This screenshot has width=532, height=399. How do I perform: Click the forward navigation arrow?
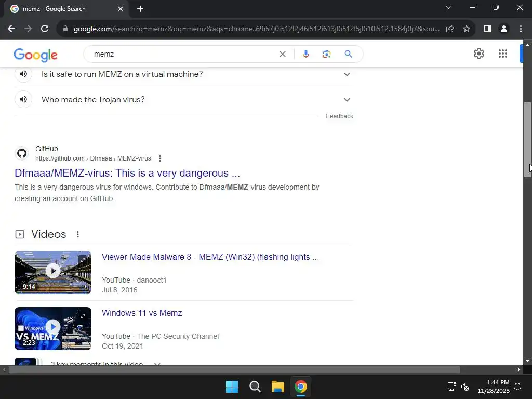click(28, 29)
